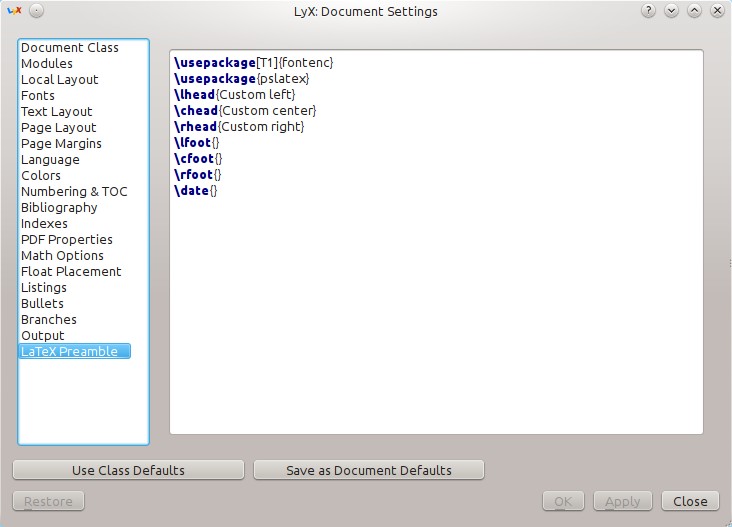Minimize the dialog with down-arrow icon
This screenshot has width=732, height=527.
pos(671,10)
